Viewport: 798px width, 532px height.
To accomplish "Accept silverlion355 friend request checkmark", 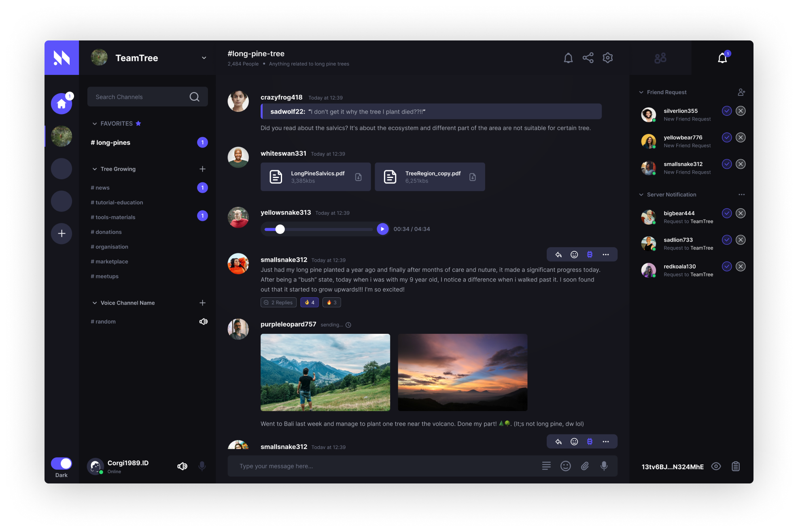I will (726, 111).
